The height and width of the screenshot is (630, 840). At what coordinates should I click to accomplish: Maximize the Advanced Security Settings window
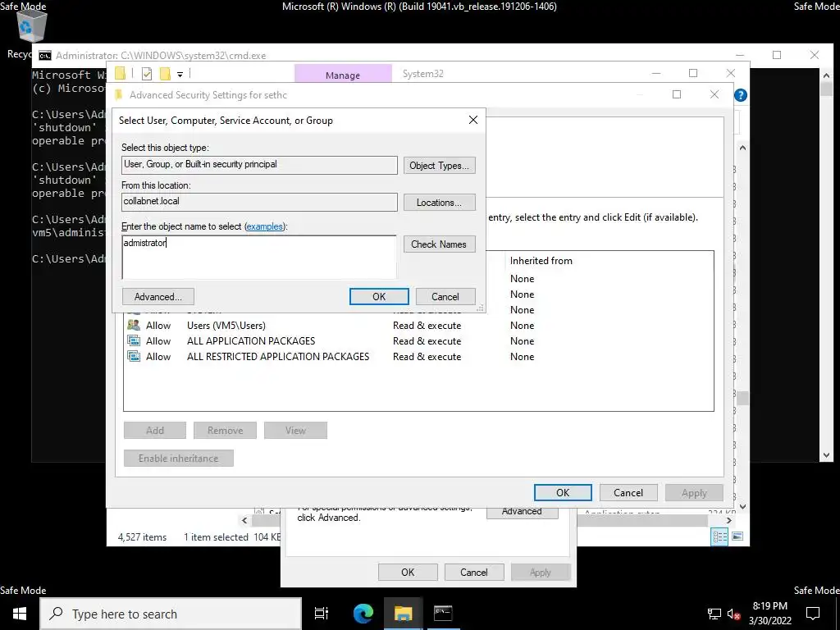coord(677,94)
